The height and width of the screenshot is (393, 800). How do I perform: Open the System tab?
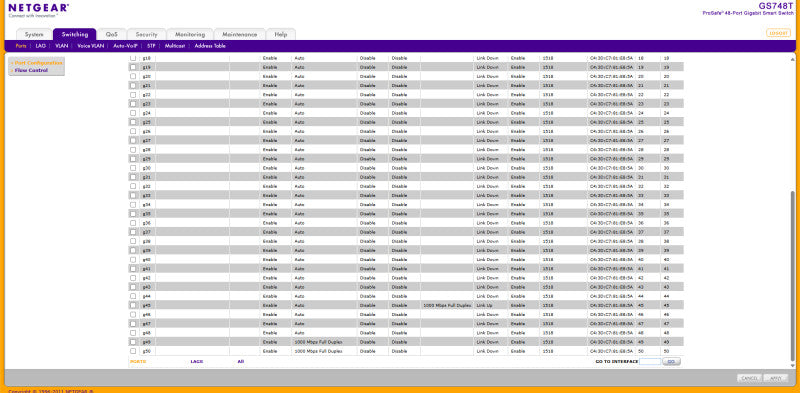coord(34,34)
